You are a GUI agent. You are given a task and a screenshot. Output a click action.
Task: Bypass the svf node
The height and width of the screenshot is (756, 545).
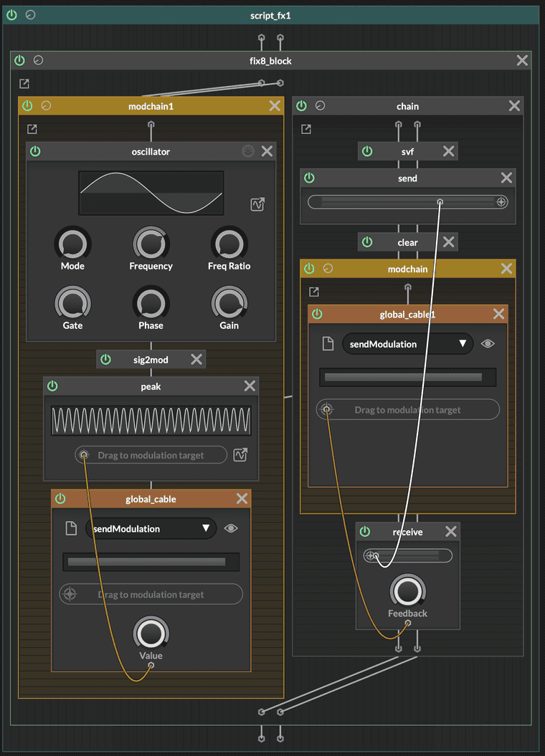(x=367, y=151)
